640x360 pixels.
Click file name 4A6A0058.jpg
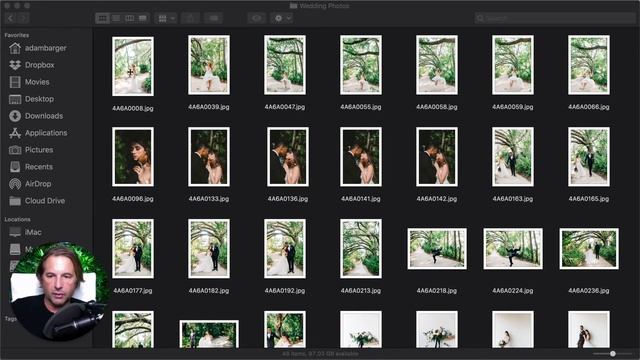tap(437, 107)
